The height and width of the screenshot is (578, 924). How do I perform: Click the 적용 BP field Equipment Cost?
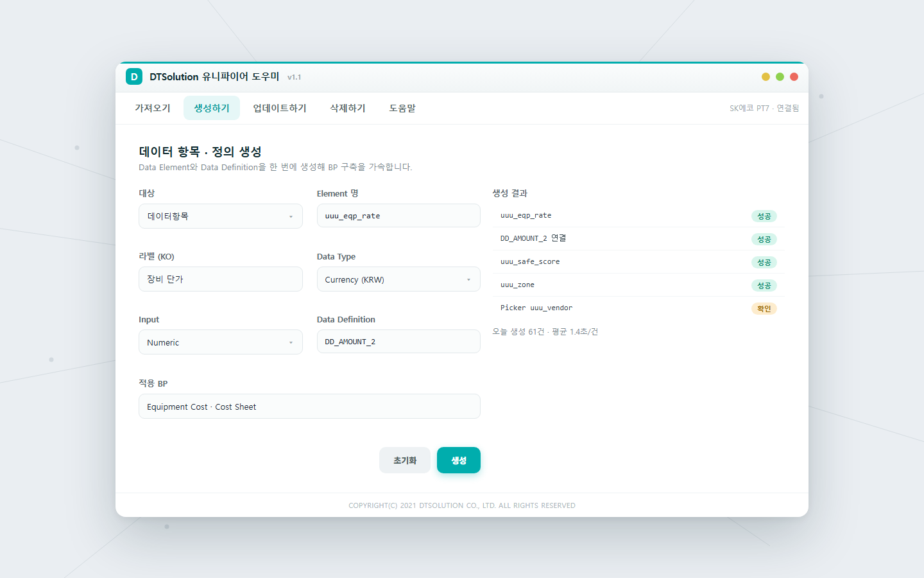tap(309, 407)
